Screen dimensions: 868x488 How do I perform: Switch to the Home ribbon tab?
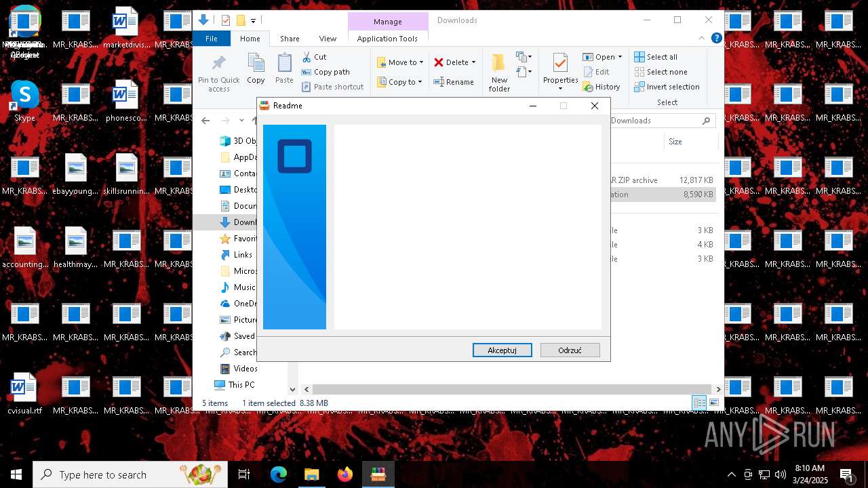click(x=250, y=39)
